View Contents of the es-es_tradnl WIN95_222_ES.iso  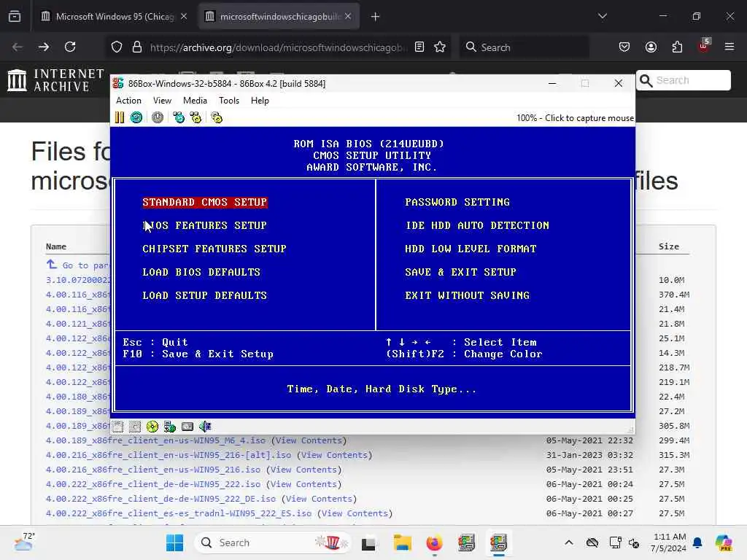[355, 514]
